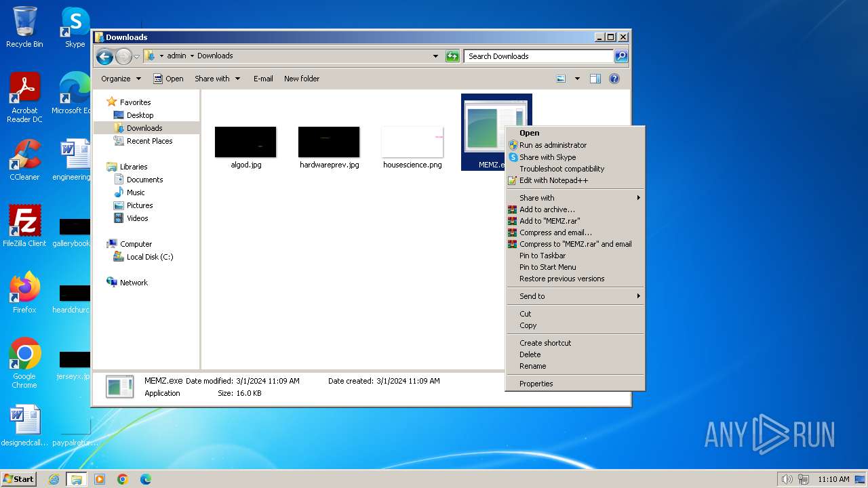This screenshot has width=868, height=488.
Task: Open Explorer help question mark icon
Action: [x=614, y=79]
